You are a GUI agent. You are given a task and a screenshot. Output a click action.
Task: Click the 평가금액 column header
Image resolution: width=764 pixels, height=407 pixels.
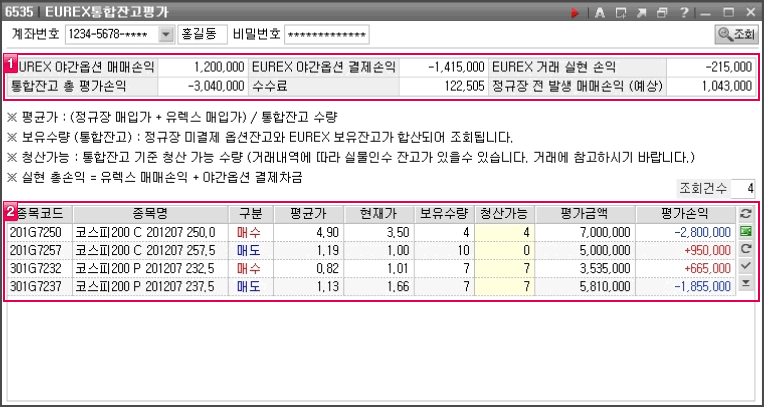coord(585,213)
